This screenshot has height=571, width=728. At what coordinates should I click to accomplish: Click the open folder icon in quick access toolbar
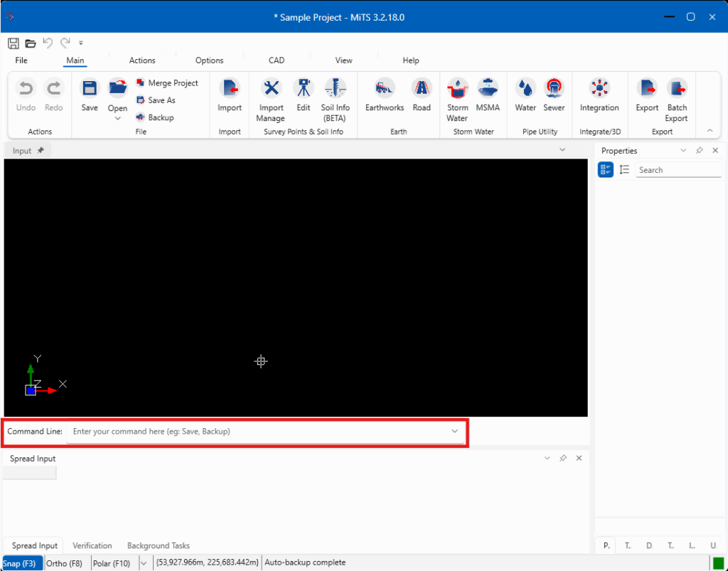31,43
